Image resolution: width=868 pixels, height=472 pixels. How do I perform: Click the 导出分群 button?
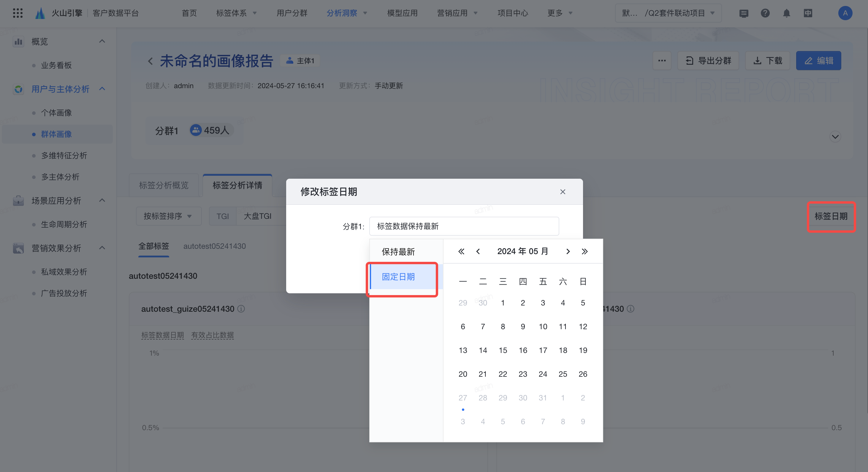point(708,61)
